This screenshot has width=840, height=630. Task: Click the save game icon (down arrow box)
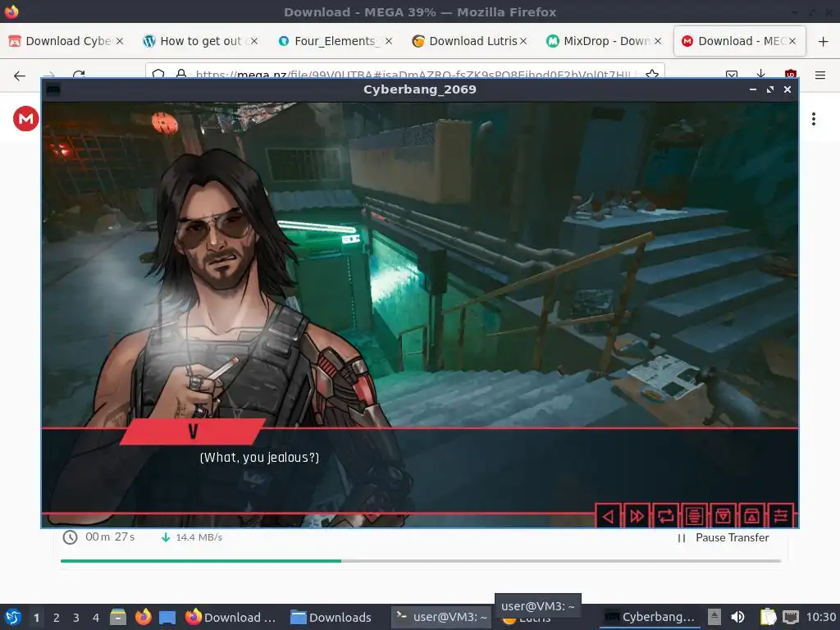tap(724, 516)
